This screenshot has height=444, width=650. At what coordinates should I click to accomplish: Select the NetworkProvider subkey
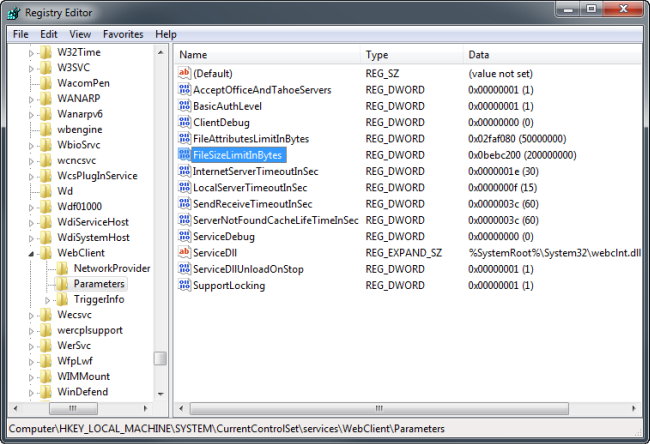pyautogui.click(x=111, y=268)
